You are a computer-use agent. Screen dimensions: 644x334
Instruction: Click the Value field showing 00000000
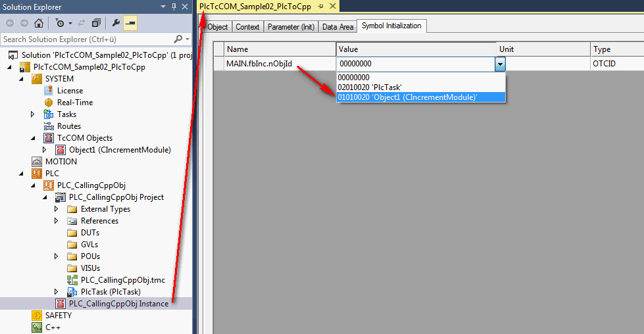[x=416, y=64]
